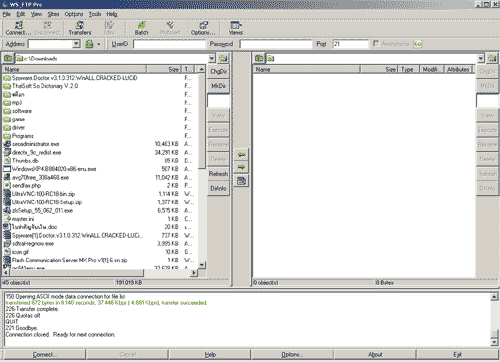
Task: Open the dropdown arrow next to connect icon
Action: click(x=99, y=44)
